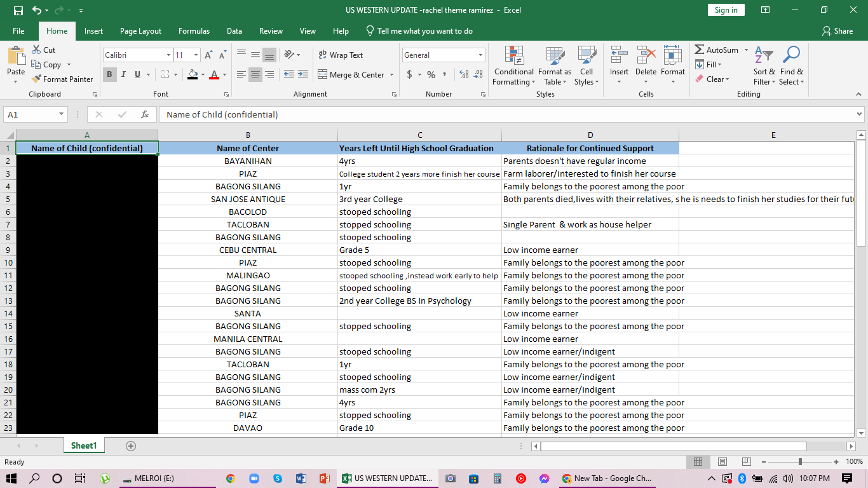Apply AutoSum to the selection

(717, 50)
